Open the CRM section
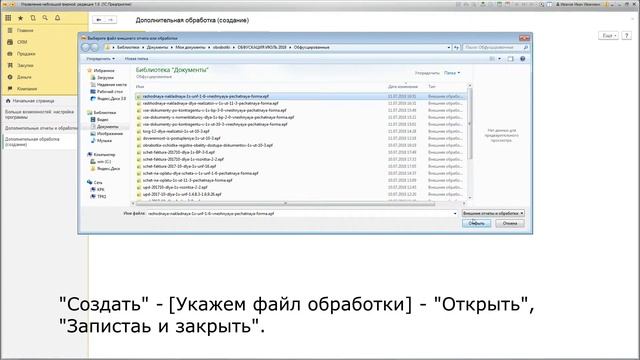The image size is (640, 360). coord(22,42)
